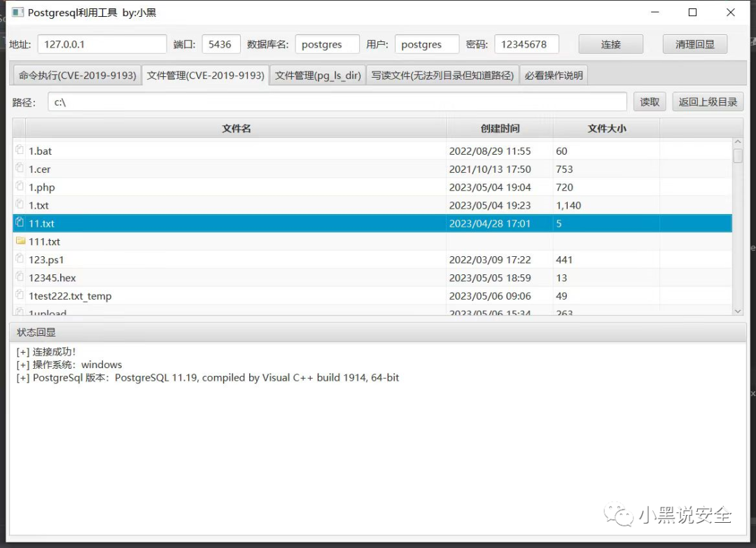Select the 文件管理(CVE-2019-9193) tab
Image resolution: width=756 pixels, height=548 pixels.
click(x=205, y=75)
